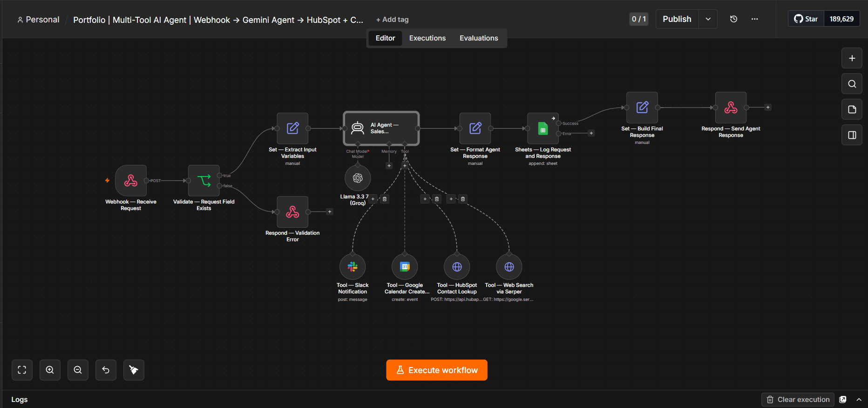Click the 0 / 1 counter badge
The height and width of the screenshot is (408, 868).
coord(639,19)
